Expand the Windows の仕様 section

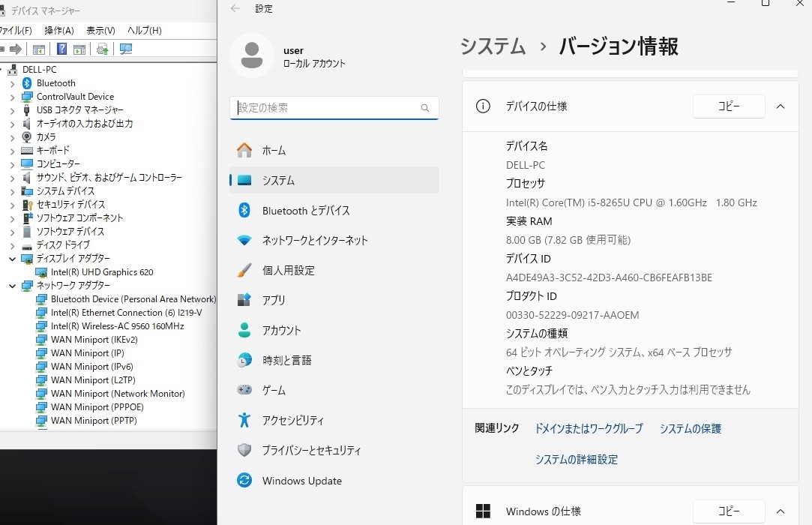(x=780, y=511)
